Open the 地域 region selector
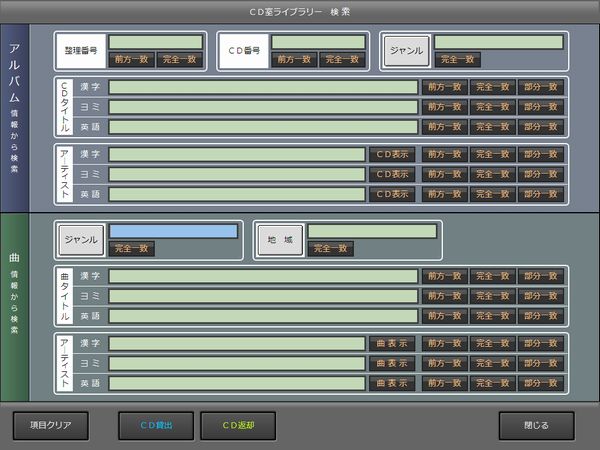Screen dimensions: 600x450 [x=278, y=240]
